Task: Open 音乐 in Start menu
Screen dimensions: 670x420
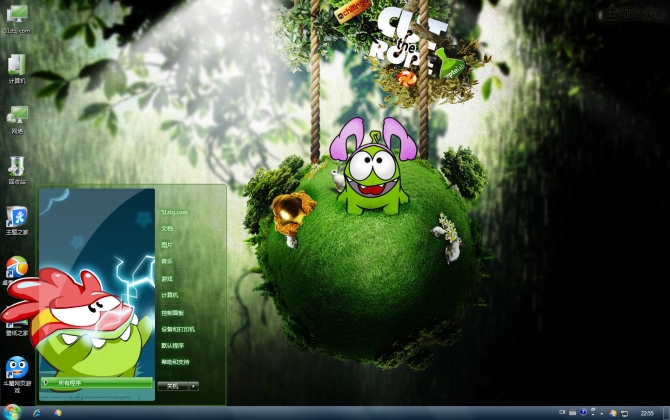Action: [167, 261]
